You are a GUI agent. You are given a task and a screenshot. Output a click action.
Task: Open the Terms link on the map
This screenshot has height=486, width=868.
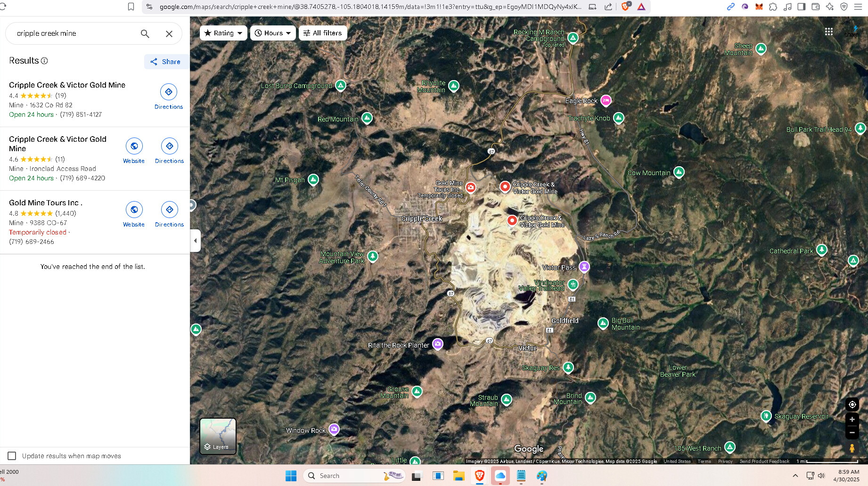tap(704, 462)
